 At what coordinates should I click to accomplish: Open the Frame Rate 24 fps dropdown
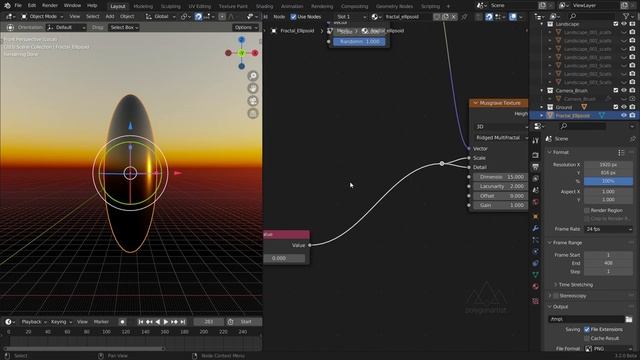608,229
